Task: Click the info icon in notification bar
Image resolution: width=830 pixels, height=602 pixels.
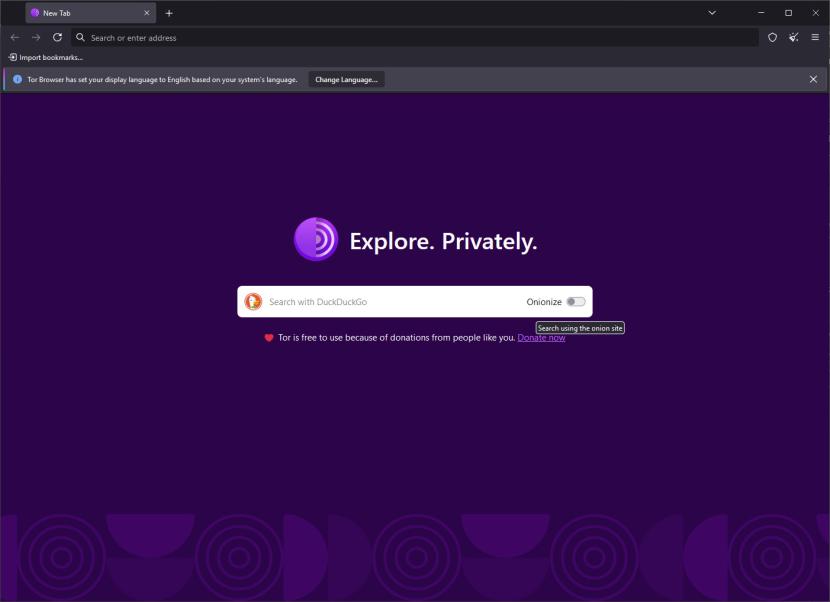Action: coord(17,79)
